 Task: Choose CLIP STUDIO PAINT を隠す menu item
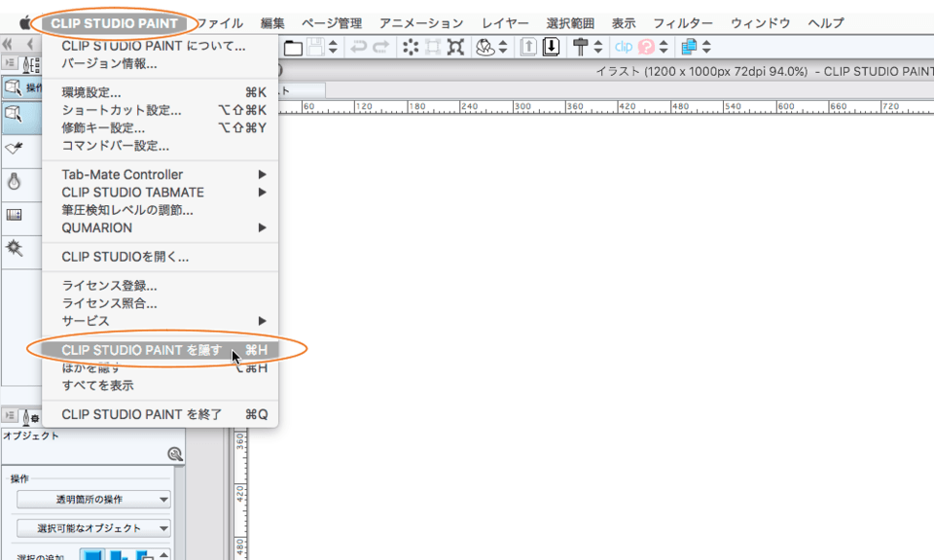point(142,350)
